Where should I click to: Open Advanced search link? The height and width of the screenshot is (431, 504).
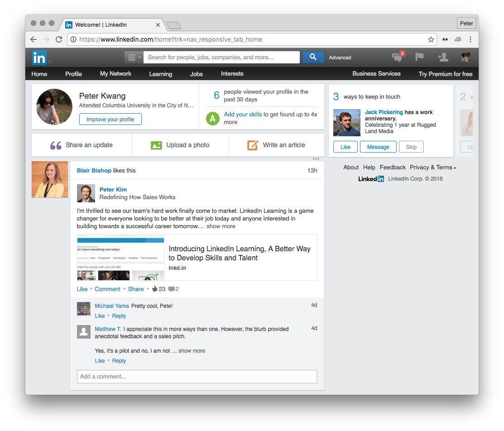(340, 57)
